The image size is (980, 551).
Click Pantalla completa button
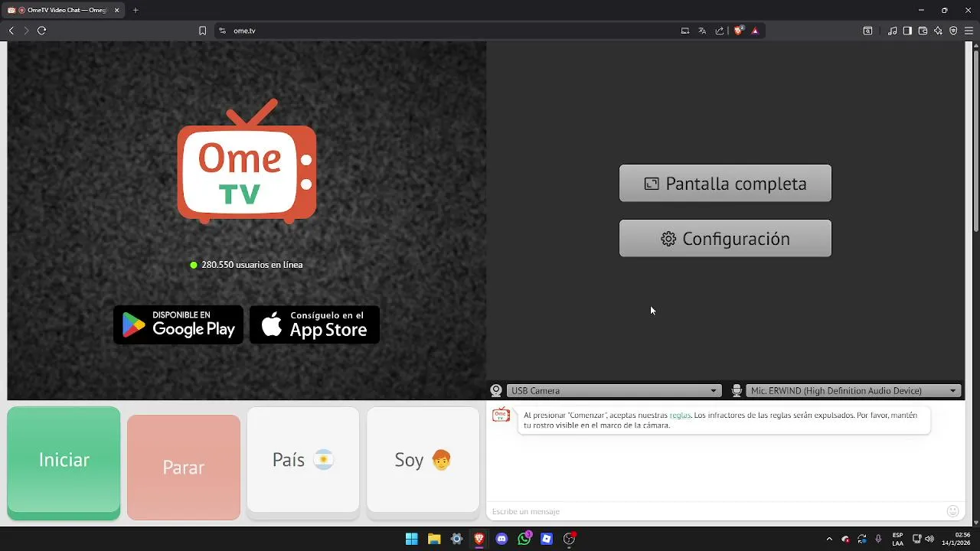[x=725, y=184]
